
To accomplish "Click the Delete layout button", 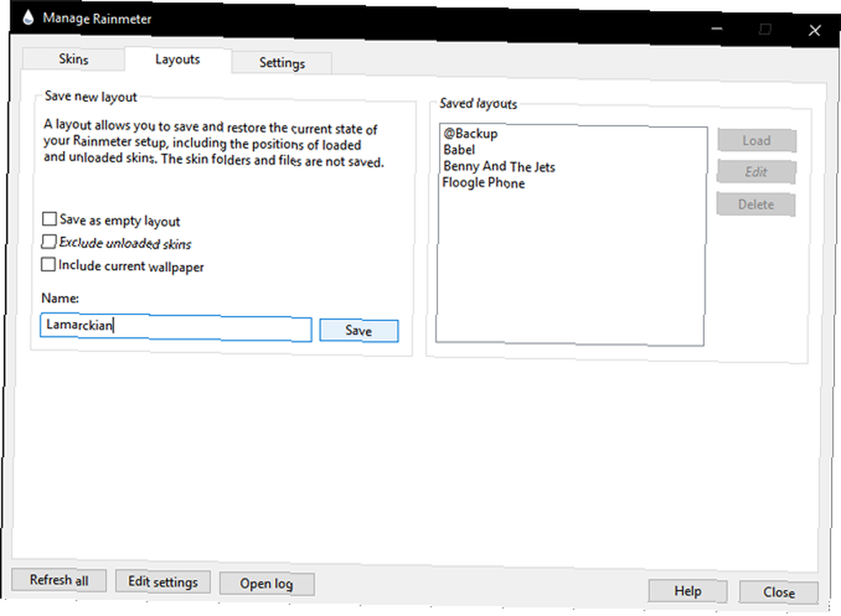I will (756, 204).
